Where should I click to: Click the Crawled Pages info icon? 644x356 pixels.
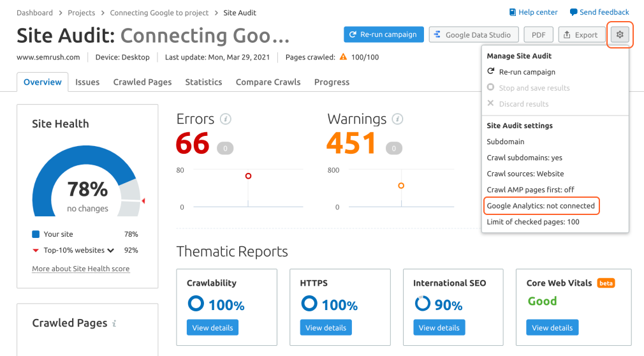point(114,323)
